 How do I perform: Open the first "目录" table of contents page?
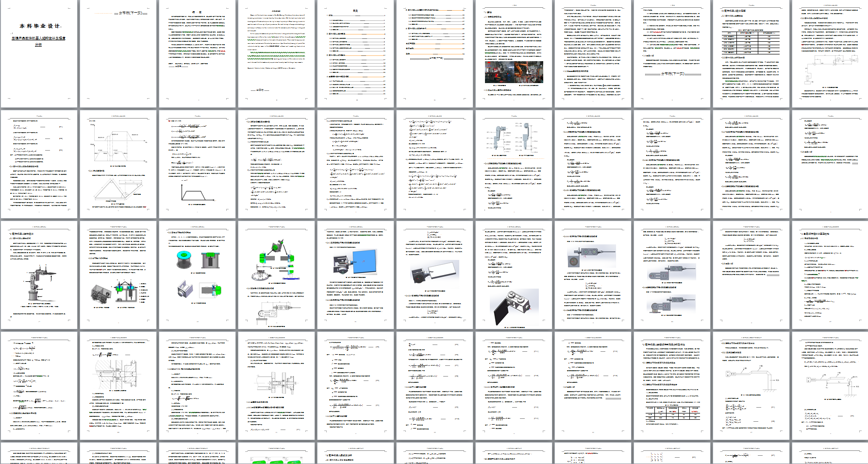coord(355,53)
